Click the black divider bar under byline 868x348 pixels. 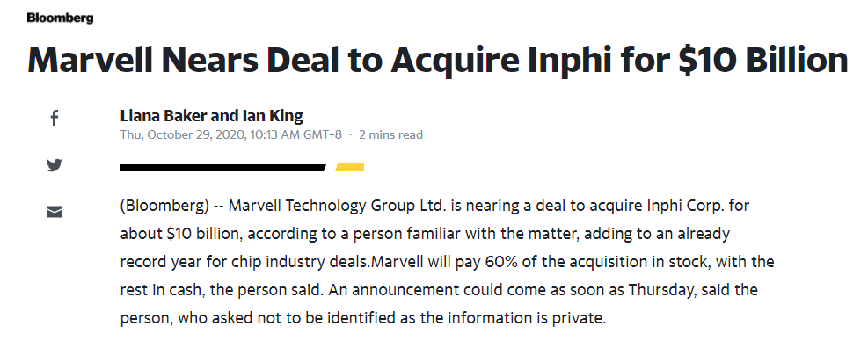(x=222, y=168)
